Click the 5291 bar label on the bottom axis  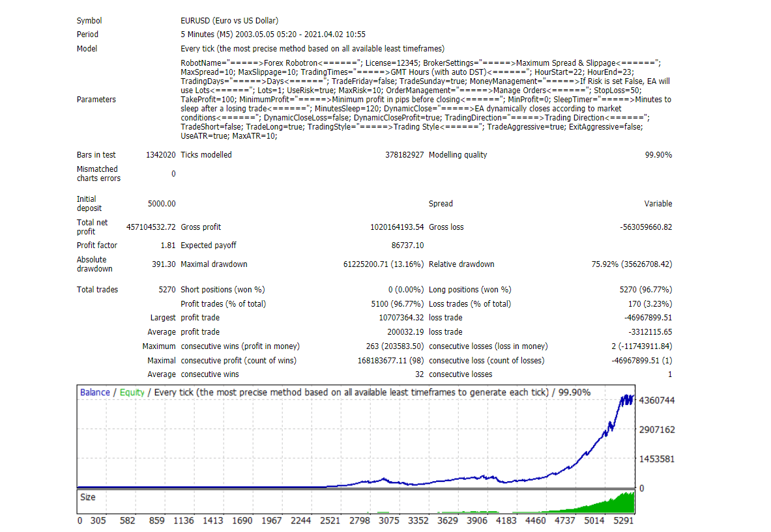point(624,521)
